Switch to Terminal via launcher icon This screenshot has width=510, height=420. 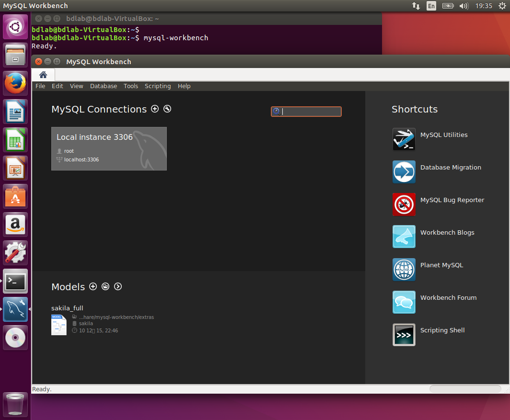coord(15,281)
